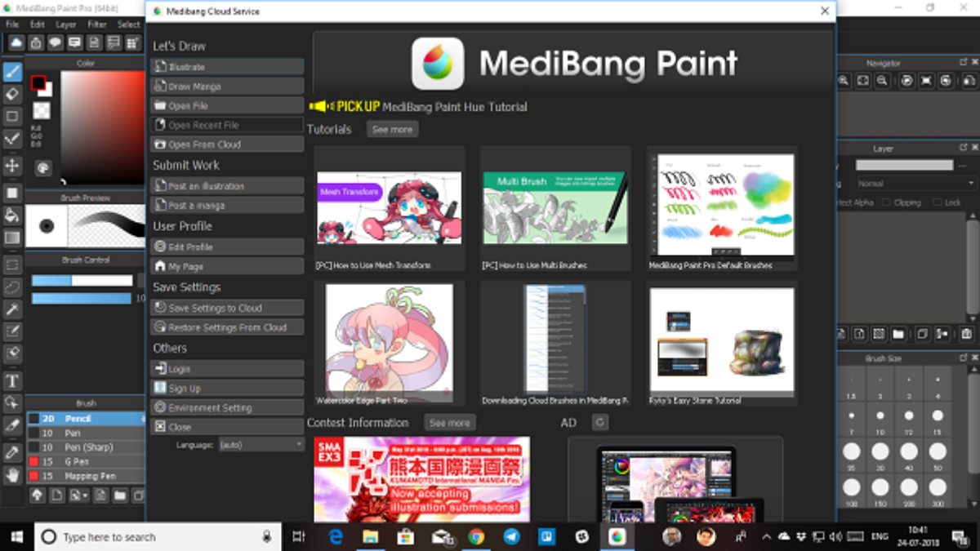
Task: Click the transparent color swatch
Action: click(42, 110)
